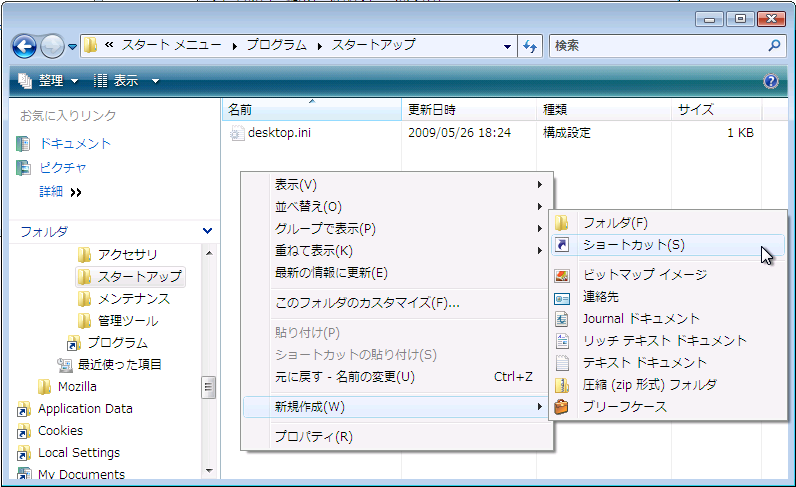
Task: Open the 整理 organize menu
Action: point(48,81)
